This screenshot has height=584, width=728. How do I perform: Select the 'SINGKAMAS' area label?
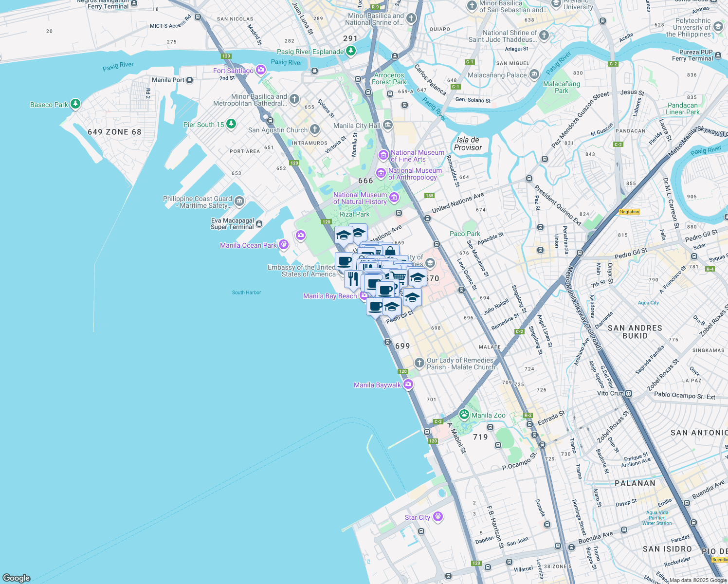[708, 350]
